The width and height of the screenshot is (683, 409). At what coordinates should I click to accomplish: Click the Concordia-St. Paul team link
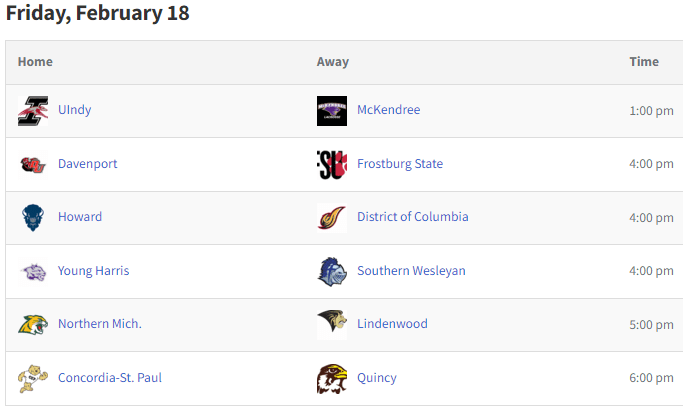tap(110, 378)
